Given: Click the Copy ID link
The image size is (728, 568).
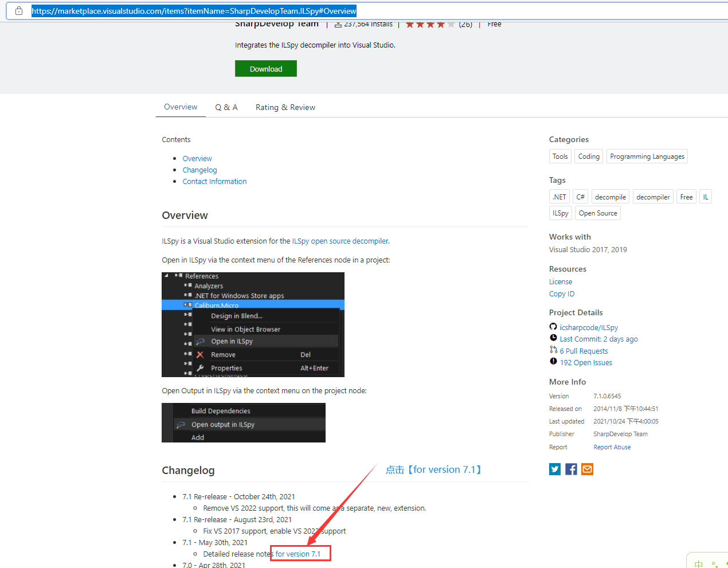Looking at the screenshot, I should click(x=562, y=294).
